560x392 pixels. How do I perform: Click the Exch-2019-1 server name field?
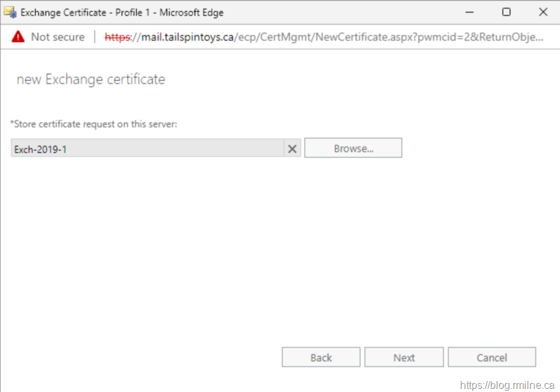point(148,149)
